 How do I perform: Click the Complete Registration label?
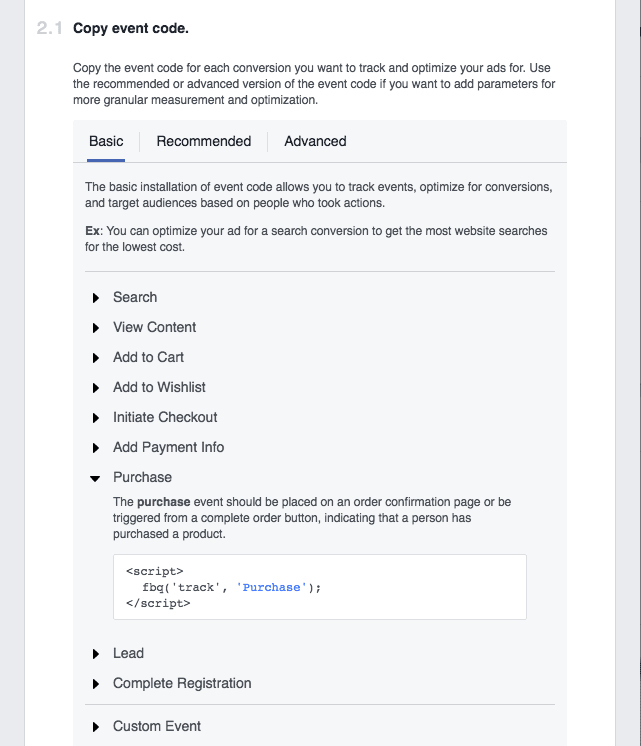pos(182,683)
